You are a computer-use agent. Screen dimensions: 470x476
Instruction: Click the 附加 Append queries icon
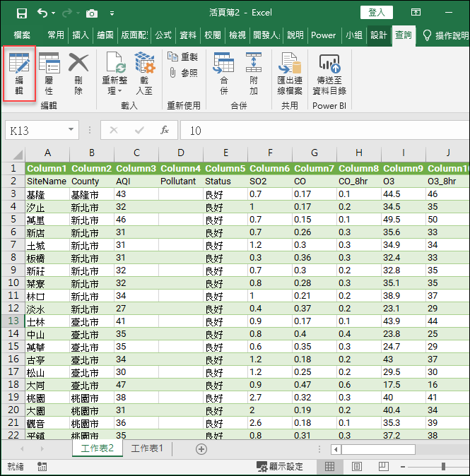254,73
